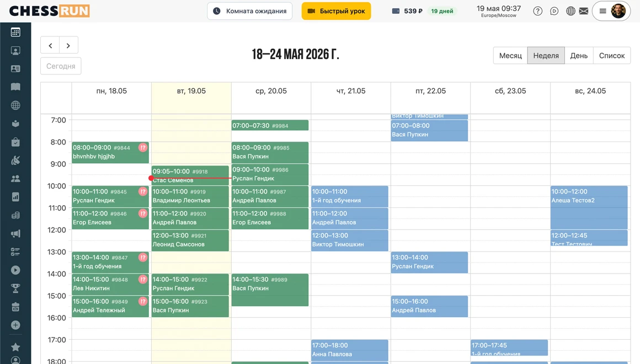Select the ср, 20.05 day header

(271, 91)
